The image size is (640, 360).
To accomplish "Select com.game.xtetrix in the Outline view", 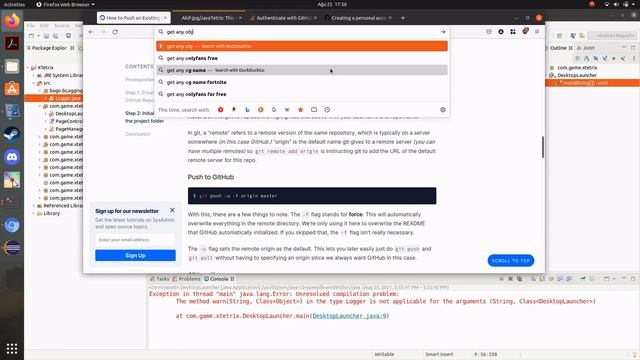I will pyautogui.click(x=577, y=68).
